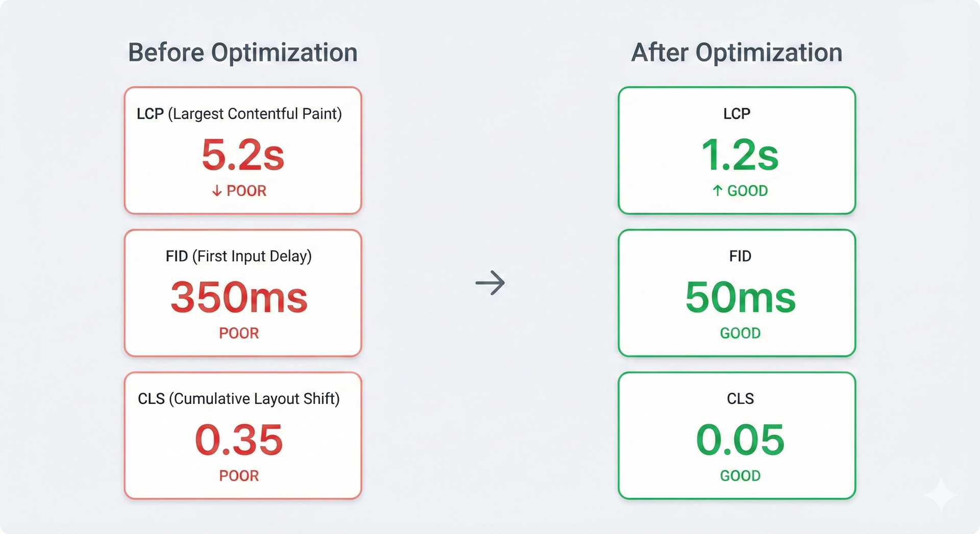Select the green 0.05 CLS value
The width and height of the screenshot is (980, 534).
click(740, 440)
